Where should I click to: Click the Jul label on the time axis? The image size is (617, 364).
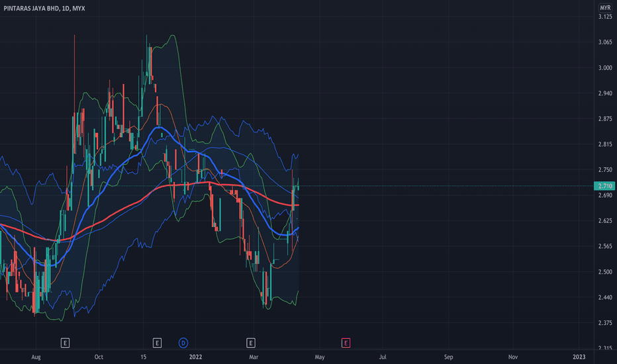[383, 357]
